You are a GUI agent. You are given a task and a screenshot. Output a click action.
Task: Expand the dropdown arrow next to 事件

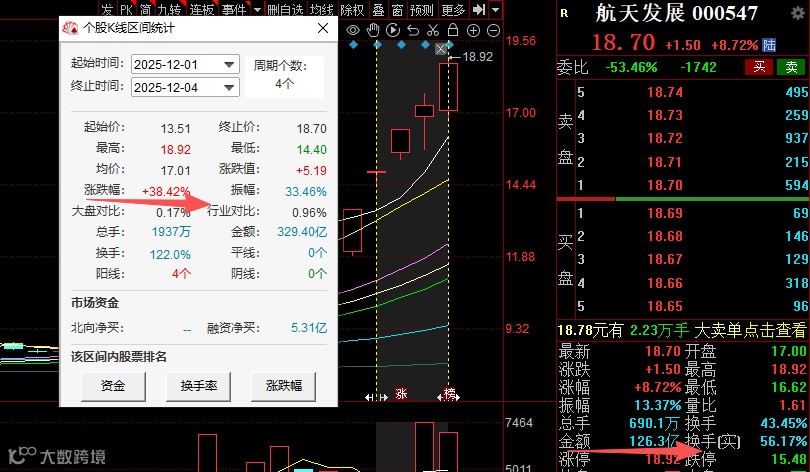(x=257, y=10)
